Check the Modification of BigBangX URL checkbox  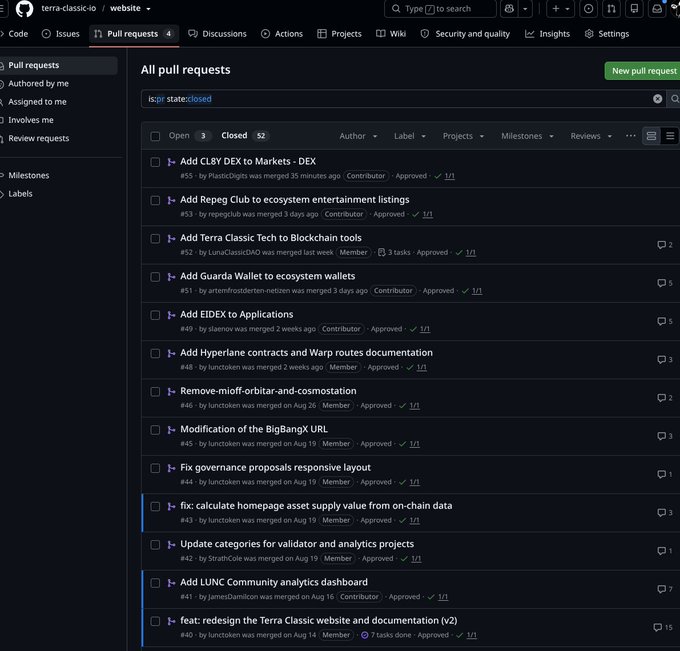coord(155,430)
